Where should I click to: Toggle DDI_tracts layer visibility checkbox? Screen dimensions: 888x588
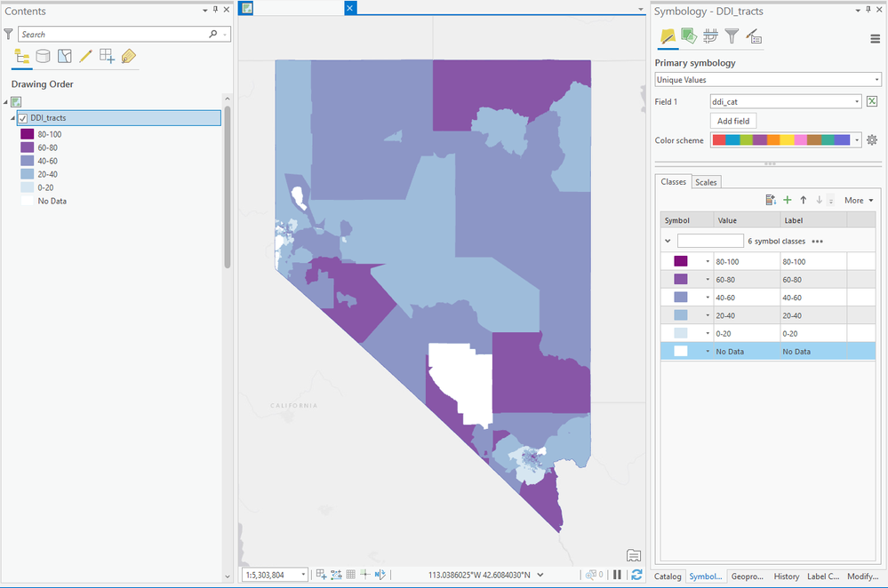pos(22,118)
